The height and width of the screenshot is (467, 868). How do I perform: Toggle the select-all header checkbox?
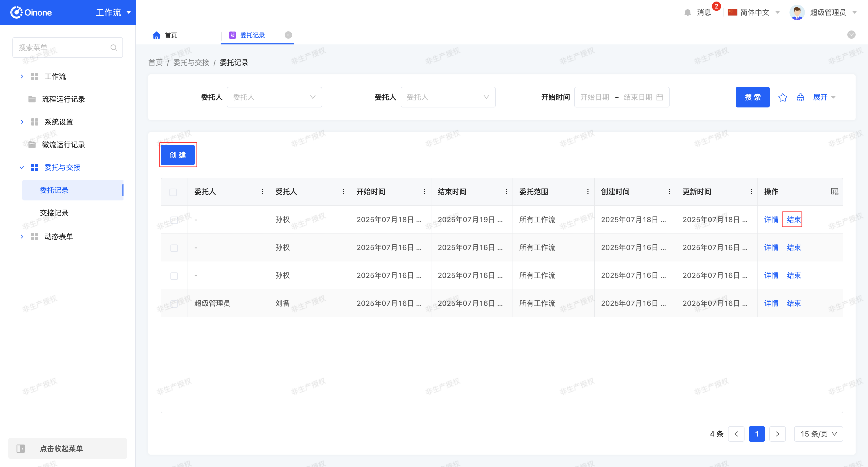(173, 192)
